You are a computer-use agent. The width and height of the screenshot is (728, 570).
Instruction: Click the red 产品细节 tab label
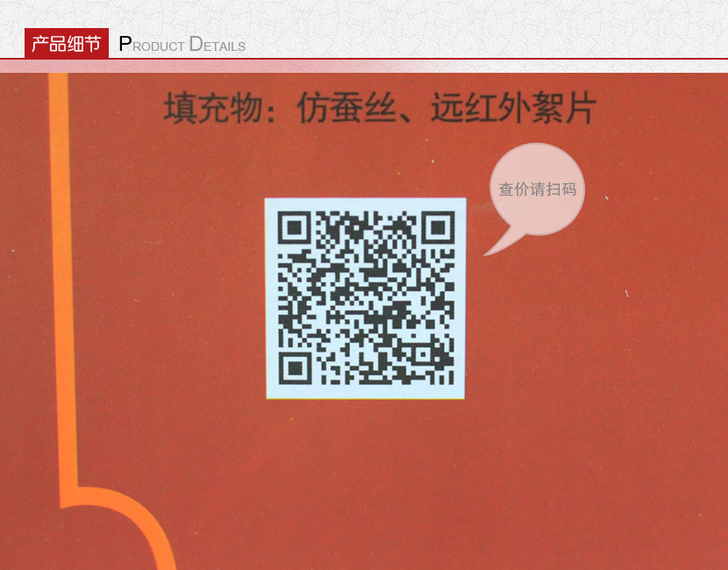tap(67, 43)
